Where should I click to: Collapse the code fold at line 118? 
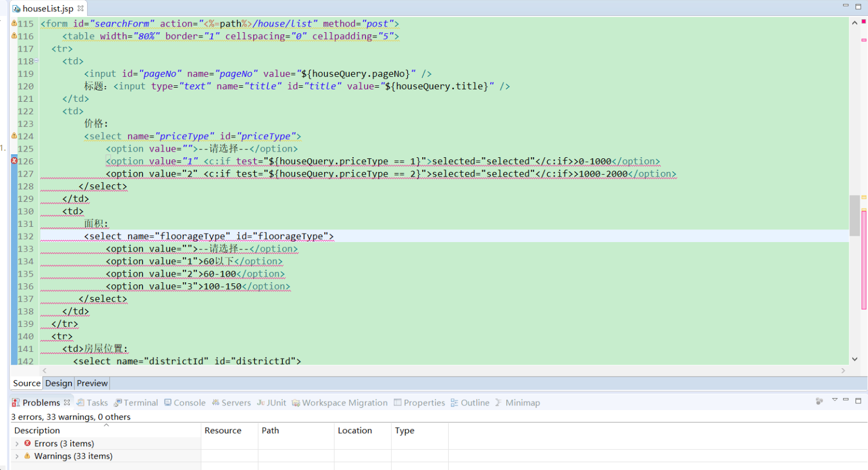(36, 61)
